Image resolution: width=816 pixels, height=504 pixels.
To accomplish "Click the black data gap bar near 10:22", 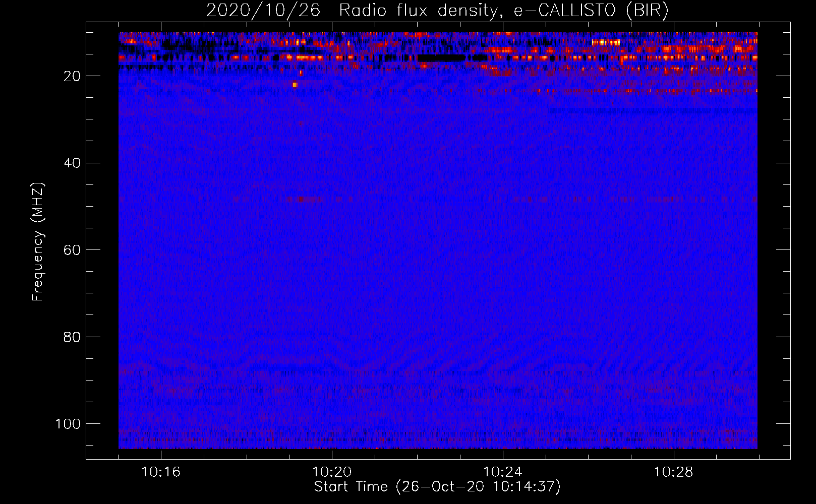I will pos(441,58).
